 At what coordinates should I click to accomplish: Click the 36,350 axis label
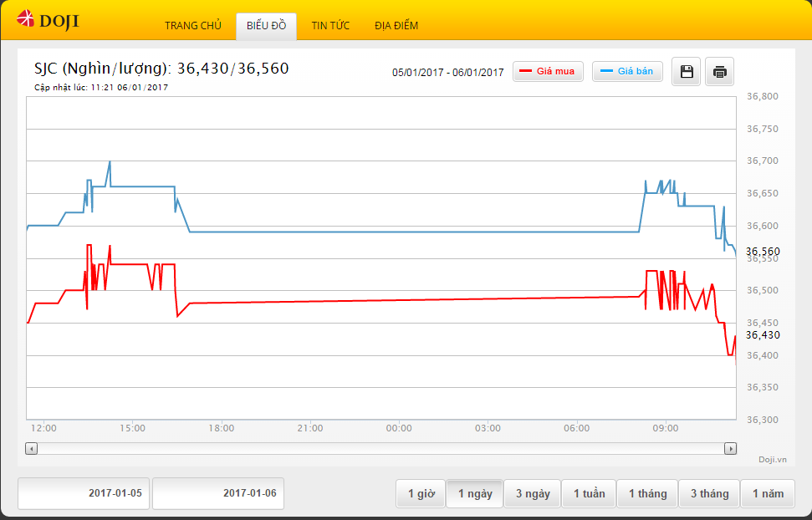coord(763,387)
